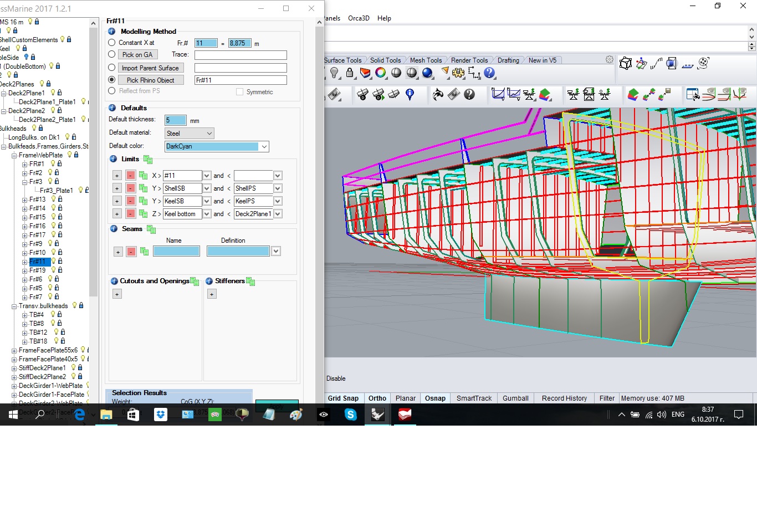This screenshot has height=532, width=757.
Task: Click the blue question mark help icon
Action: click(489, 73)
